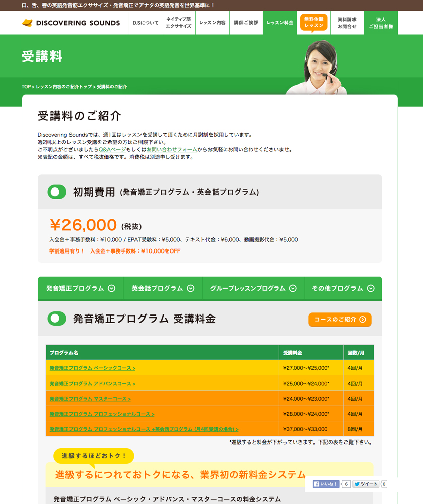Click the 無料体験レッスン orange button
This screenshot has width=423, height=504.
314,22
